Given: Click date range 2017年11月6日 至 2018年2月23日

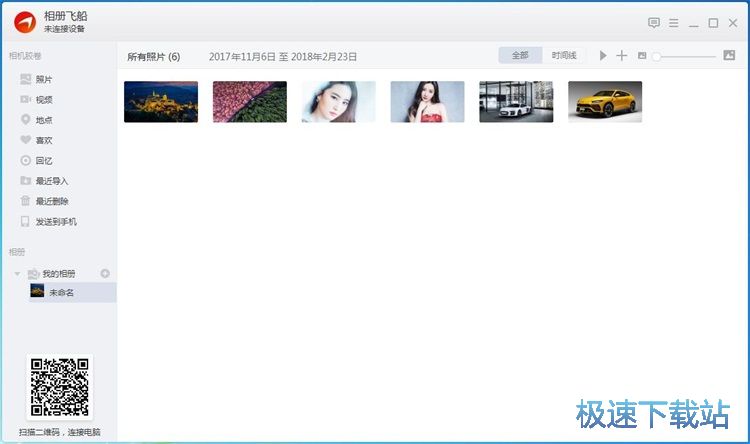Looking at the screenshot, I should pos(283,57).
